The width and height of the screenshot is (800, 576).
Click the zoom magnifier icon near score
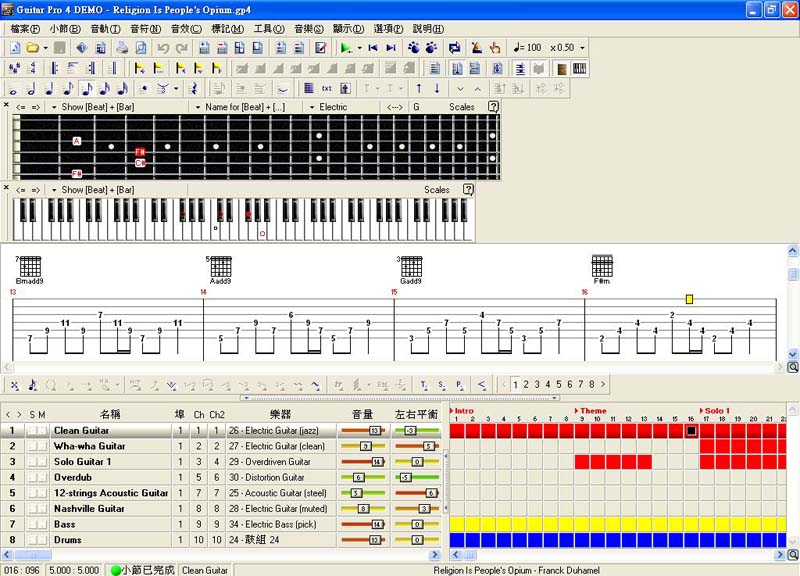[792, 367]
